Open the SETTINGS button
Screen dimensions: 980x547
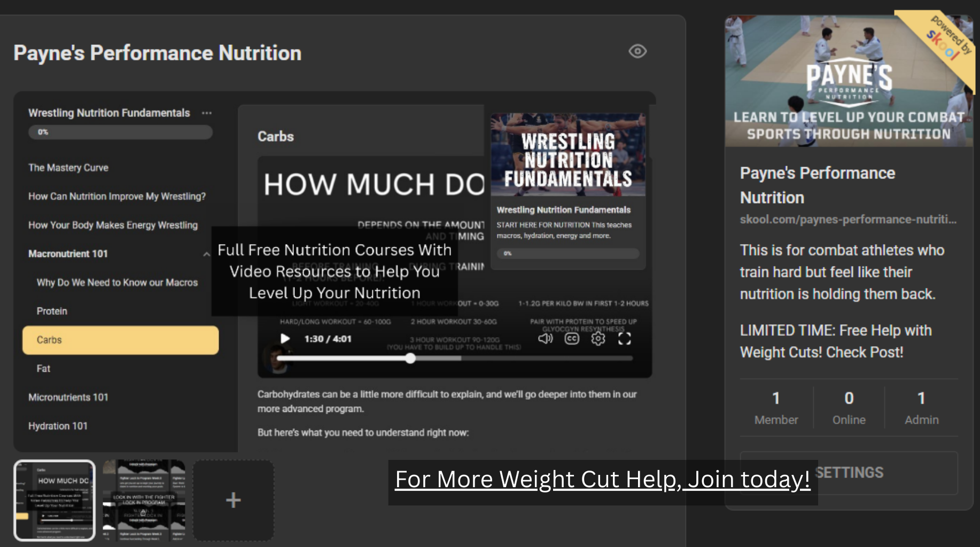[849, 473]
